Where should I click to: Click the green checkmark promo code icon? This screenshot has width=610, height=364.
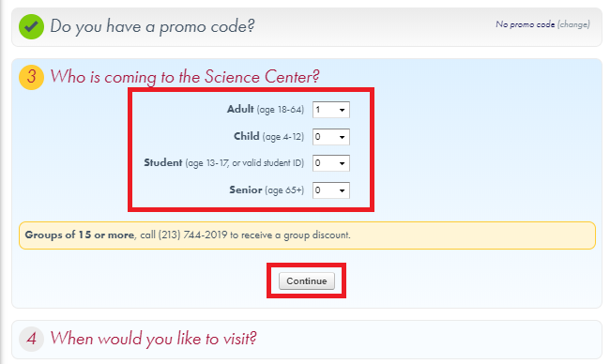[32, 26]
